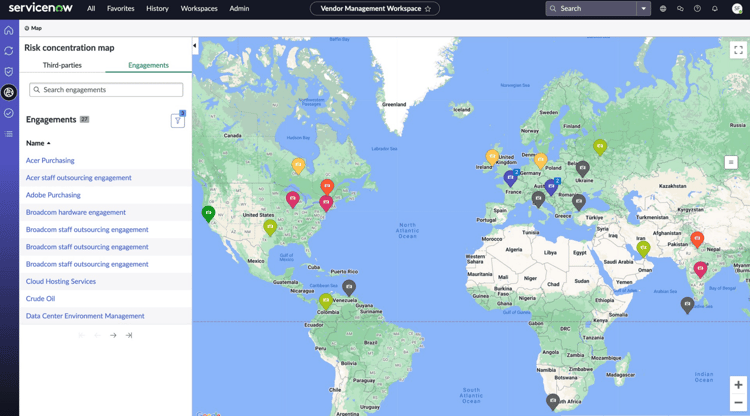Screen dimensions: 750x416
Task: Open the Workspaces menu
Action: (x=199, y=9)
